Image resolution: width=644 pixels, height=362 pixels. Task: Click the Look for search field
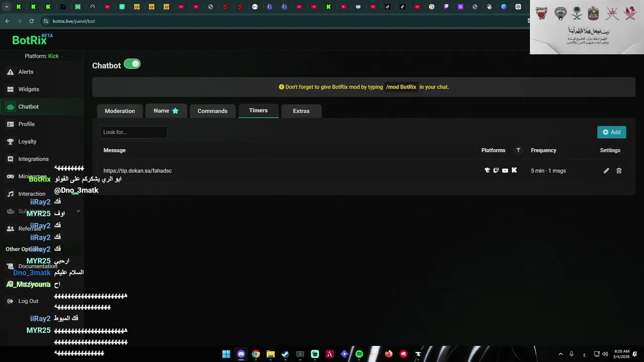133,132
